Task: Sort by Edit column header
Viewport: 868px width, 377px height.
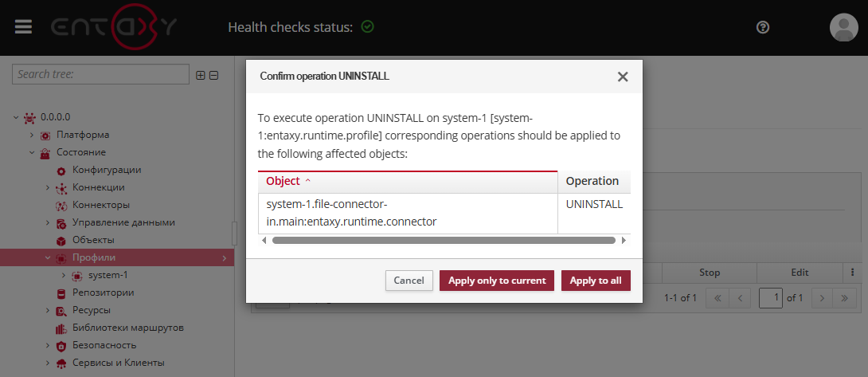Action: point(800,273)
